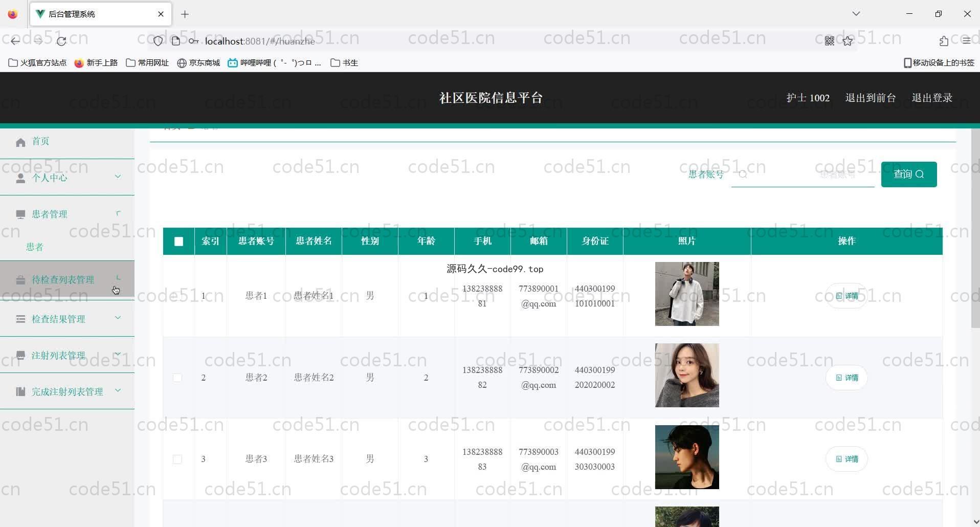Open photo thumbnail of 患者3
The image size is (980, 527).
[x=687, y=457]
